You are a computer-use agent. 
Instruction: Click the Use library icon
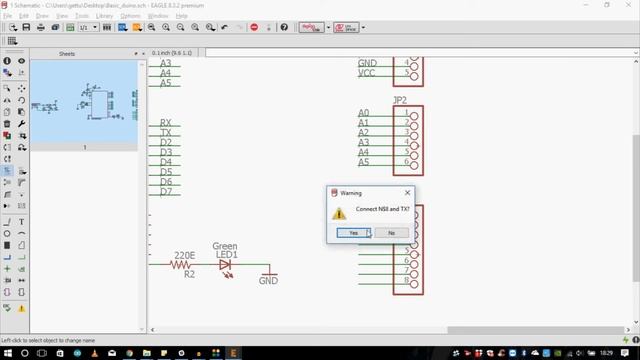point(107,27)
